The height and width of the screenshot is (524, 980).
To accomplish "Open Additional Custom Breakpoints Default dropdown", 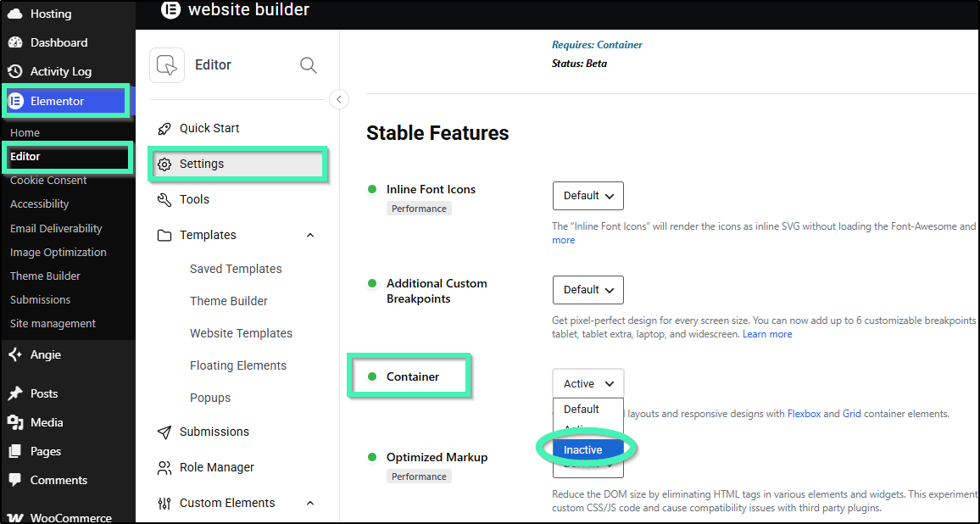I will [x=588, y=289].
